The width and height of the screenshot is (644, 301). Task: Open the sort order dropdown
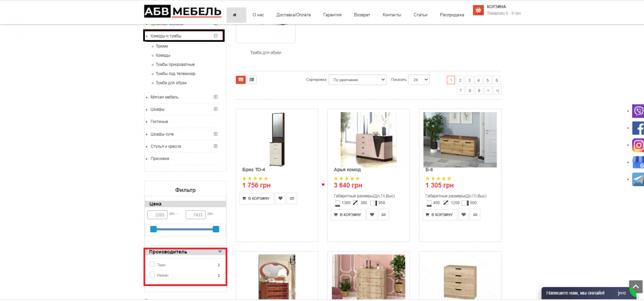coord(357,79)
